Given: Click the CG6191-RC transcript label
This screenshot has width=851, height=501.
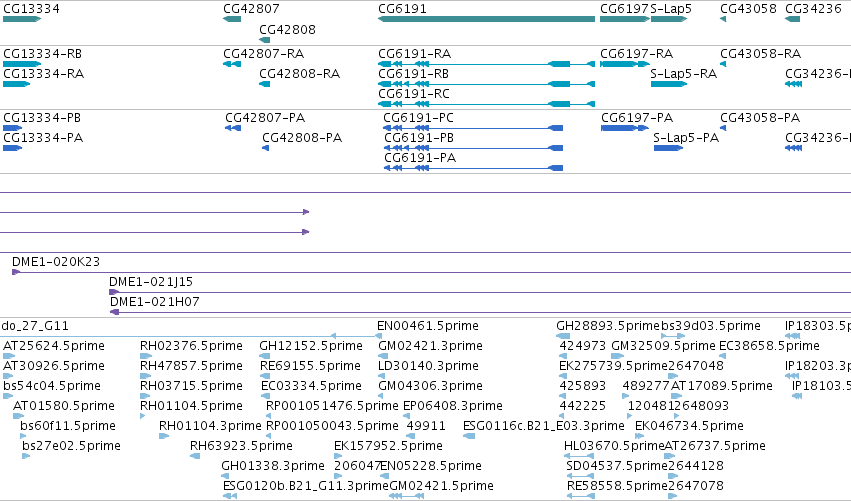Looking at the screenshot, I should [x=414, y=94].
